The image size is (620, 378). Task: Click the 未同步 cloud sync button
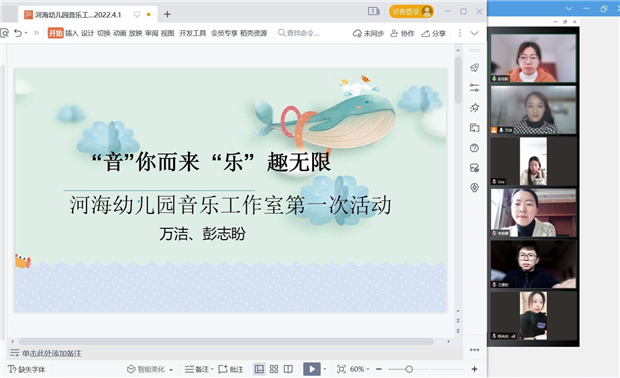pyautogui.click(x=368, y=34)
